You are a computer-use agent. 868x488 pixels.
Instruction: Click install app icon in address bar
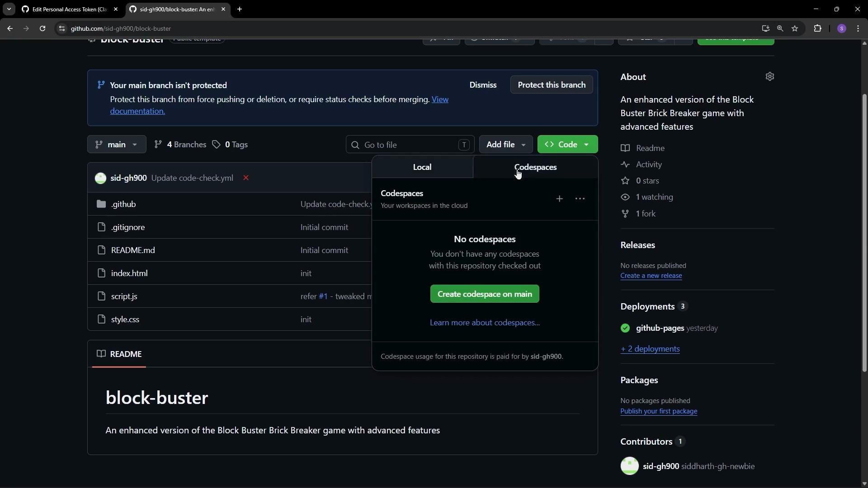pos(765,28)
